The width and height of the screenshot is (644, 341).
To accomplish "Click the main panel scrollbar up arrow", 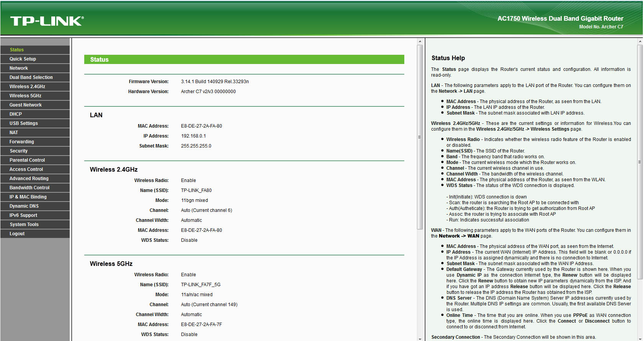I will [x=420, y=41].
